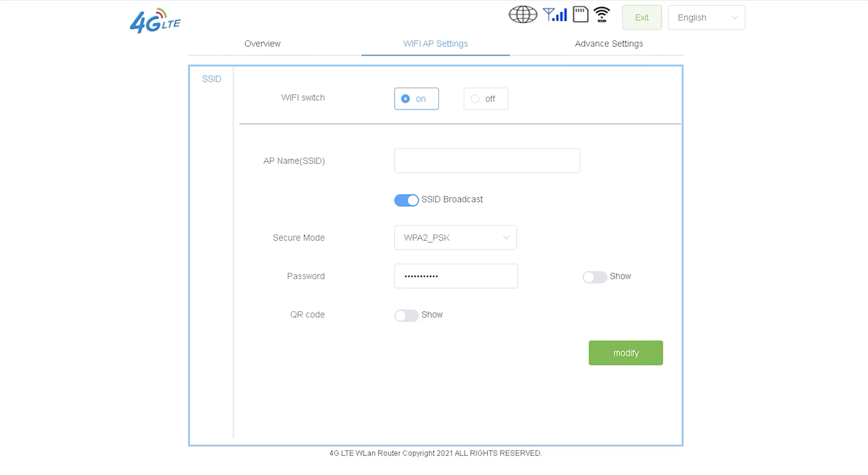Open the Advance Settings tab
This screenshot has width=868, height=475.
click(609, 43)
